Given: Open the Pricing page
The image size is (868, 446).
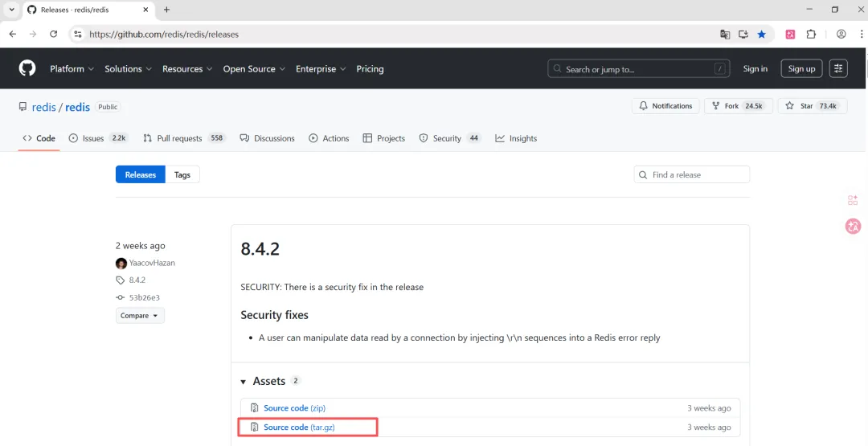Looking at the screenshot, I should click(x=370, y=68).
